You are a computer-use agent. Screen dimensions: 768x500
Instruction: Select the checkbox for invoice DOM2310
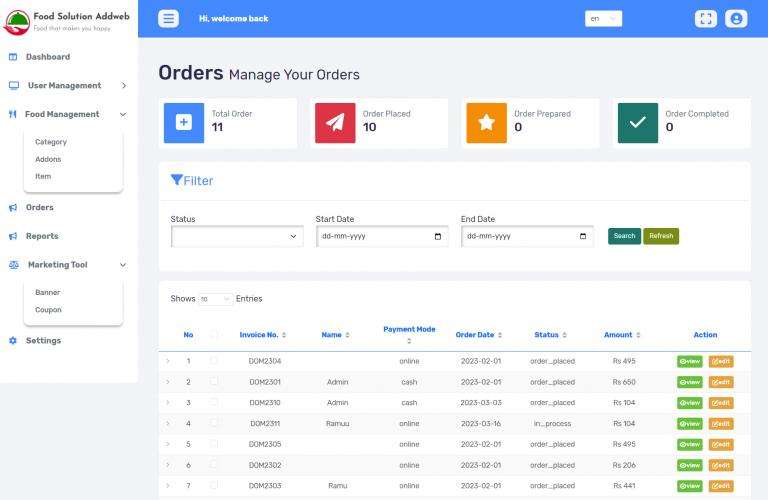coord(213,402)
